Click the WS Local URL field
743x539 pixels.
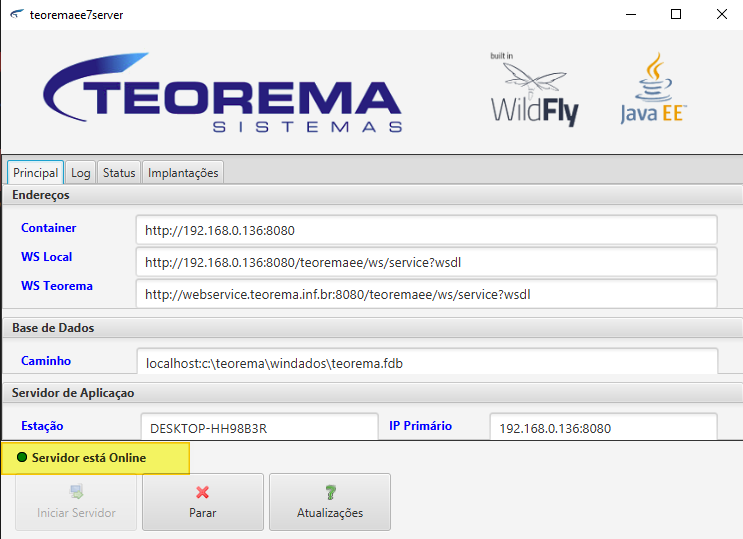[x=426, y=262]
